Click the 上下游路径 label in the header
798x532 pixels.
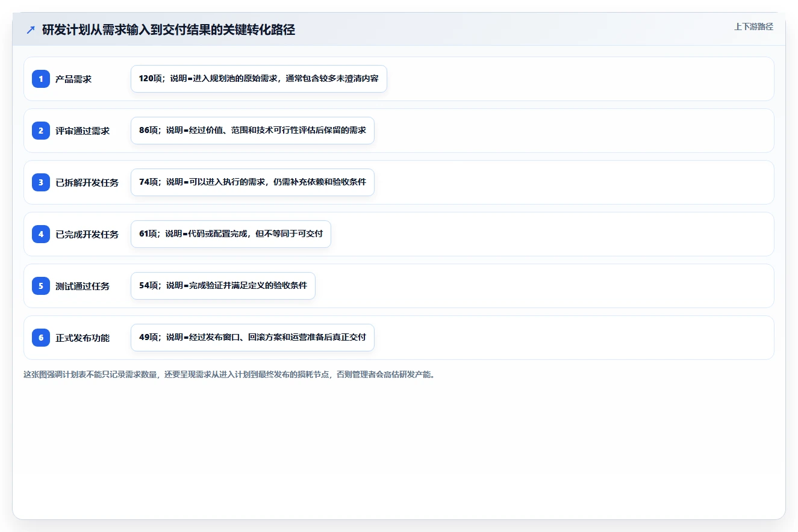pos(753,26)
